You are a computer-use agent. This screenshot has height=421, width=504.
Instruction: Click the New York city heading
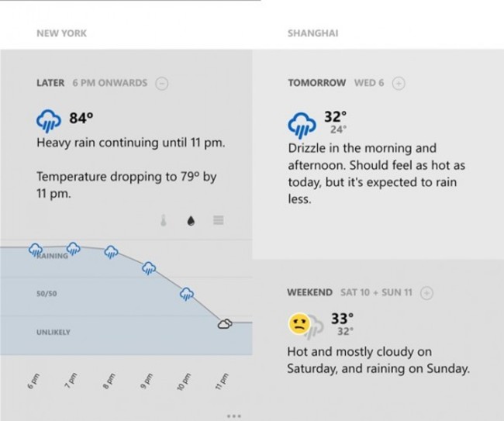[x=61, y=33]
